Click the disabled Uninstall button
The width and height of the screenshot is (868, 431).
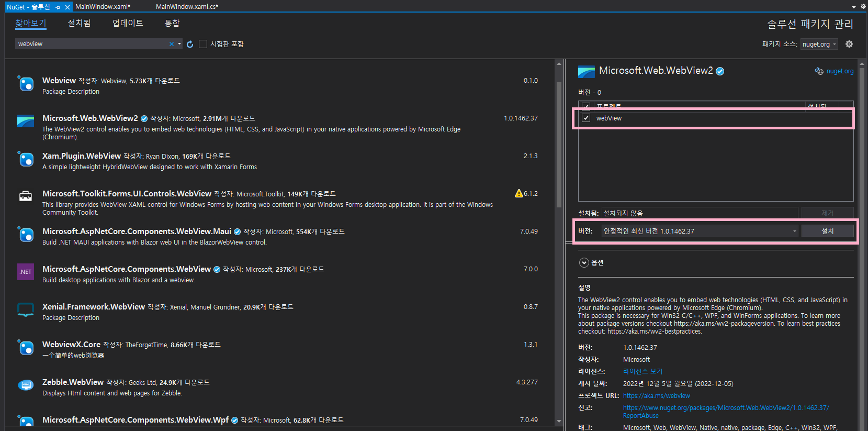click(827, 213)
